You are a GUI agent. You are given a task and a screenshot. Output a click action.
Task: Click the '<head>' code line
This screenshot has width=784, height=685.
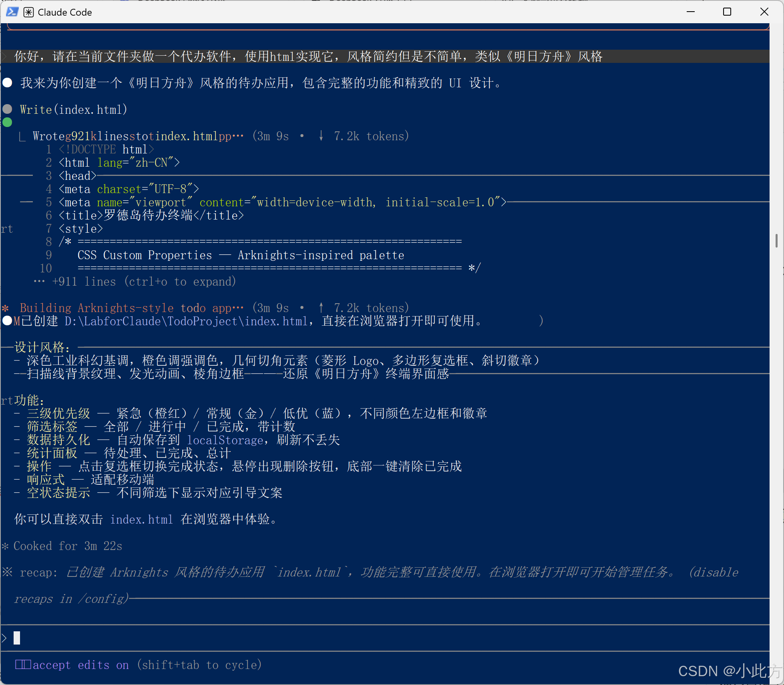pyautogui.click(x=78, y=176)
